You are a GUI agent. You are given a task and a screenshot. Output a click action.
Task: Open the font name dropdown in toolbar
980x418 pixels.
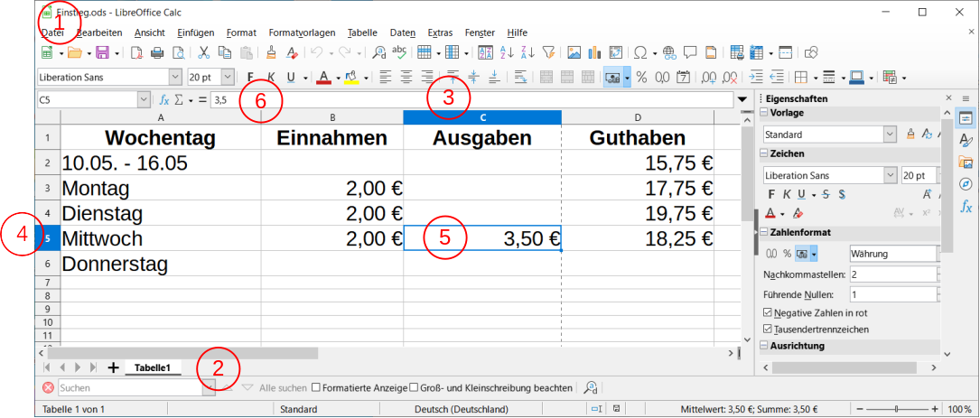tap(176, 78)
